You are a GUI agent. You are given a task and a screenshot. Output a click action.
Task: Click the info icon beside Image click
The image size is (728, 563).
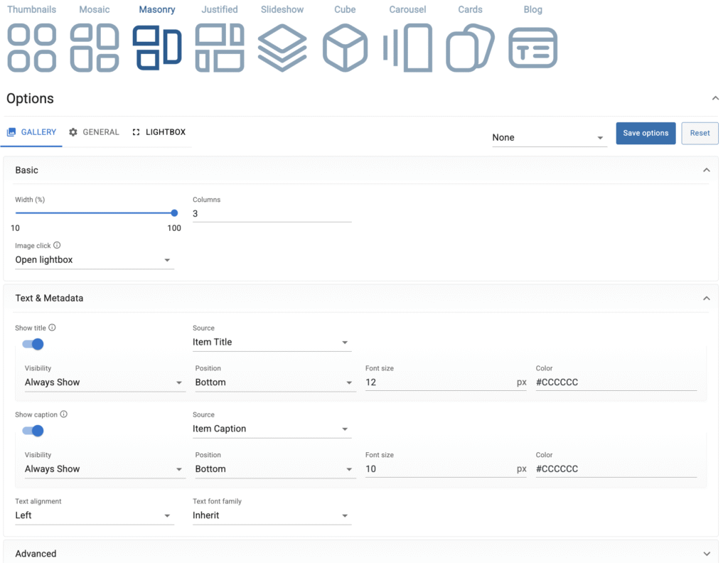pyautogui.click(x=57, y=245)
